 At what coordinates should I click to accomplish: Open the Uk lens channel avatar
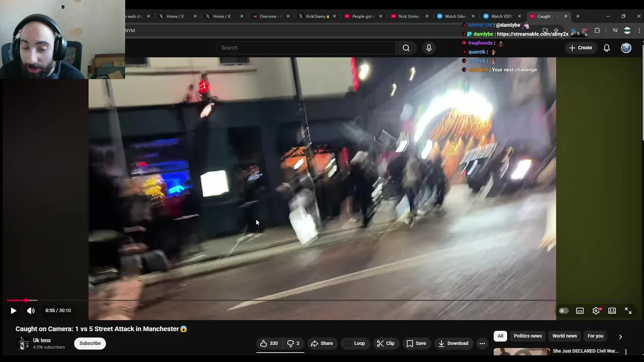23,343
